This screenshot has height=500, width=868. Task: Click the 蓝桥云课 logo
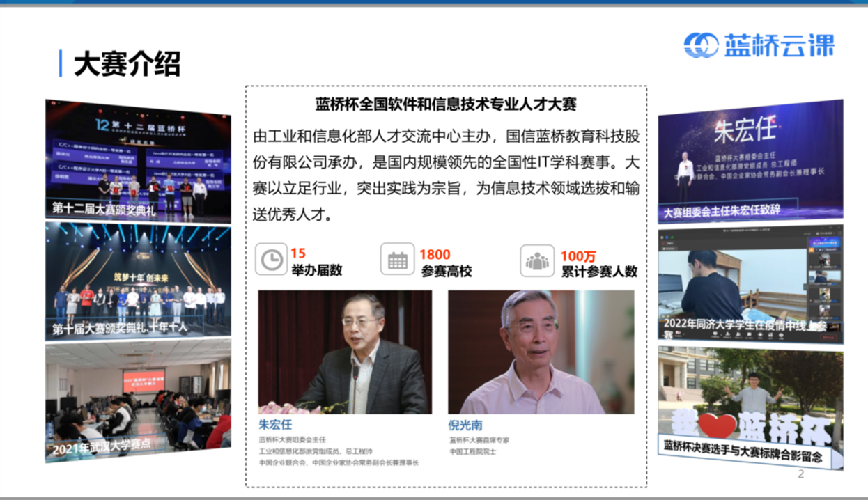coord(759,45)
